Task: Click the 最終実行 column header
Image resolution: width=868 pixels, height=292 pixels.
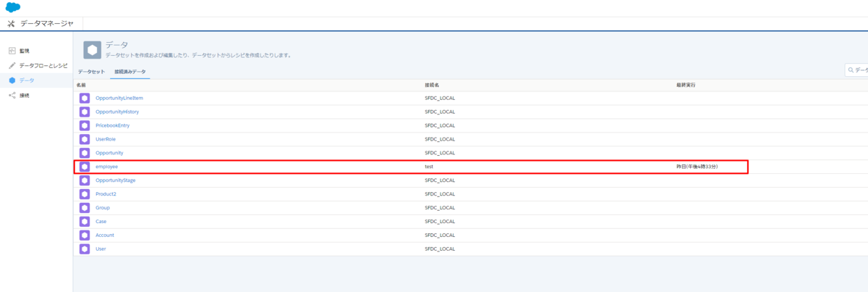Action: [686, 85]
